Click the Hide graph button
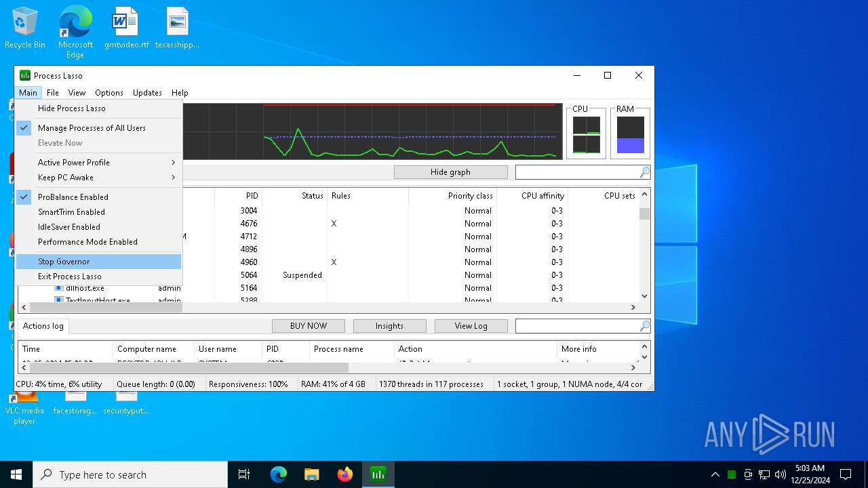The width and height of the screenshot is (868, 488). tap(450, 172)
